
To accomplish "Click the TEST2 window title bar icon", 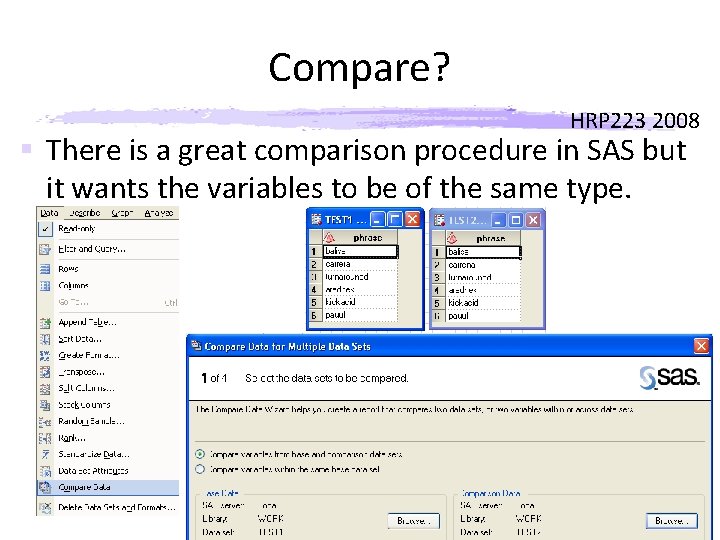I will pyautogui.click(x=439, y=220).
